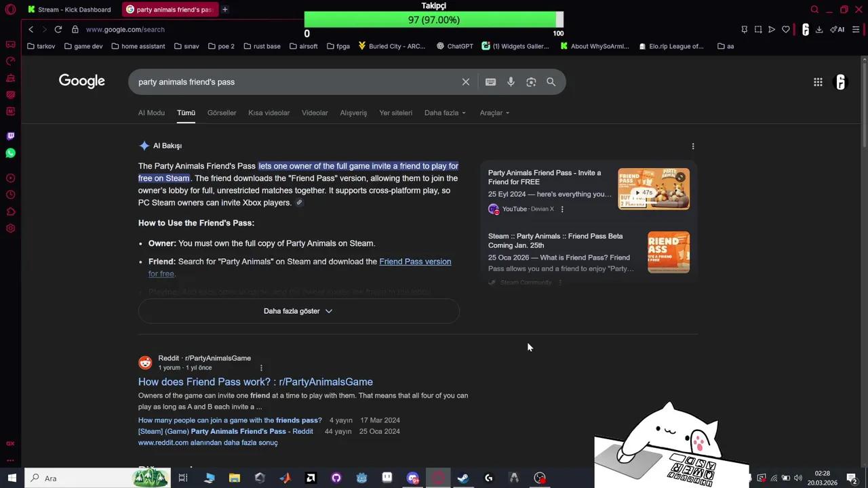Switch to the Videolar tab

pos(315,113)
